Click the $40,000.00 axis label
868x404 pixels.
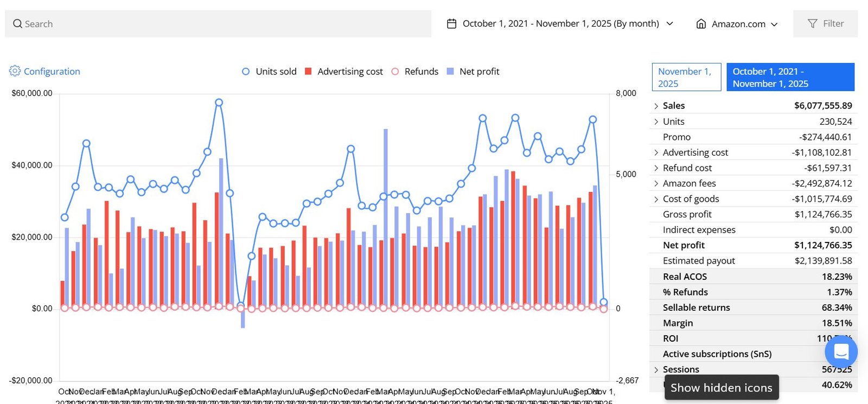coord(32,165)
